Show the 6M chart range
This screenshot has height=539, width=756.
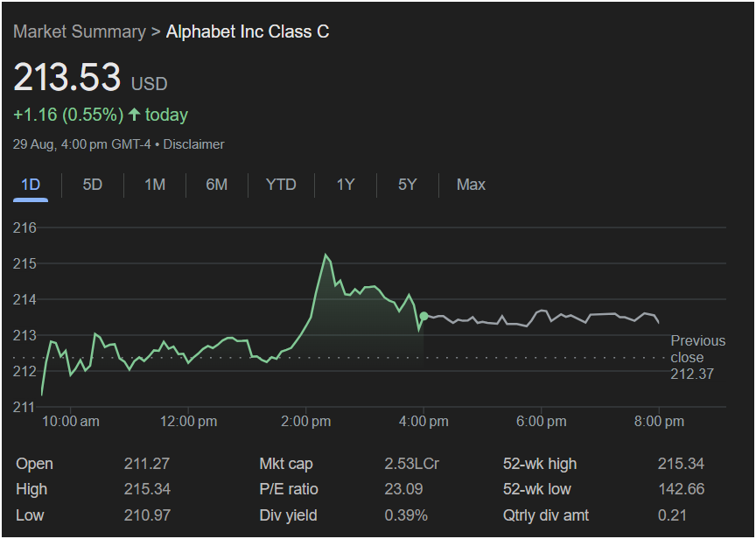pyautogui.click(x=217, y=185)
